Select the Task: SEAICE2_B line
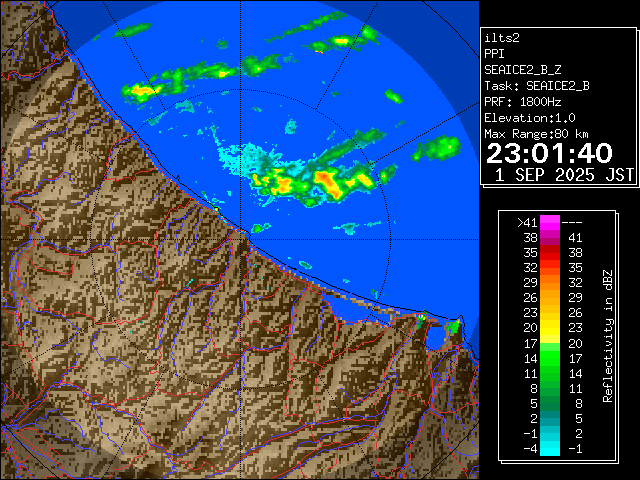 pyautogui.click(x=536, y=86)
